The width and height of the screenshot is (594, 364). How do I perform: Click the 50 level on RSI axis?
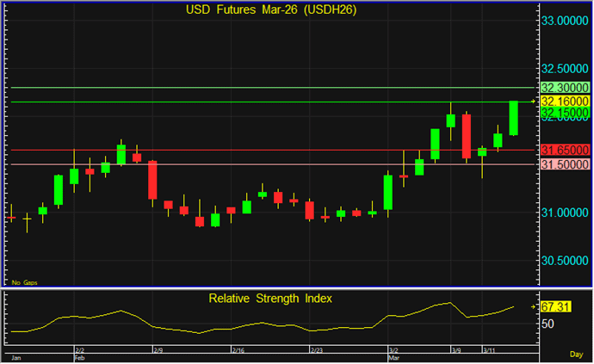click(x=548, y=324)
